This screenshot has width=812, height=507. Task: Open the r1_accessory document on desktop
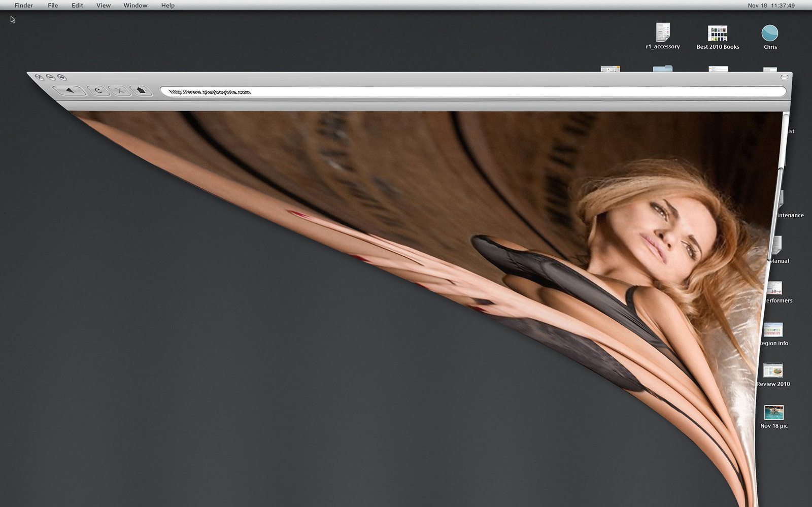pos(662,32)
